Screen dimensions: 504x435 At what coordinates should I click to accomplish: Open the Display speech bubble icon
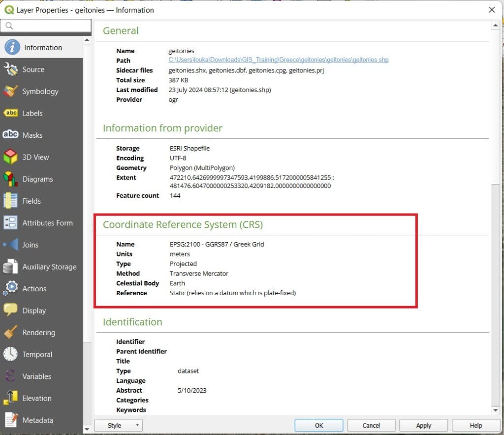click(10, 310)
